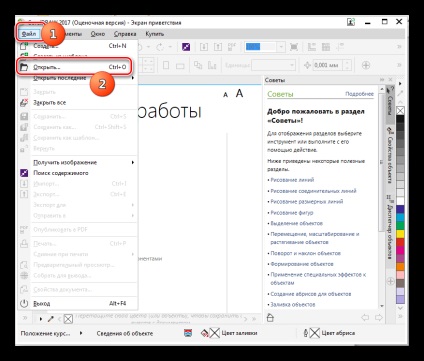
Task: Open the zoom level dropdown arrow
Action: coord(281,47)
